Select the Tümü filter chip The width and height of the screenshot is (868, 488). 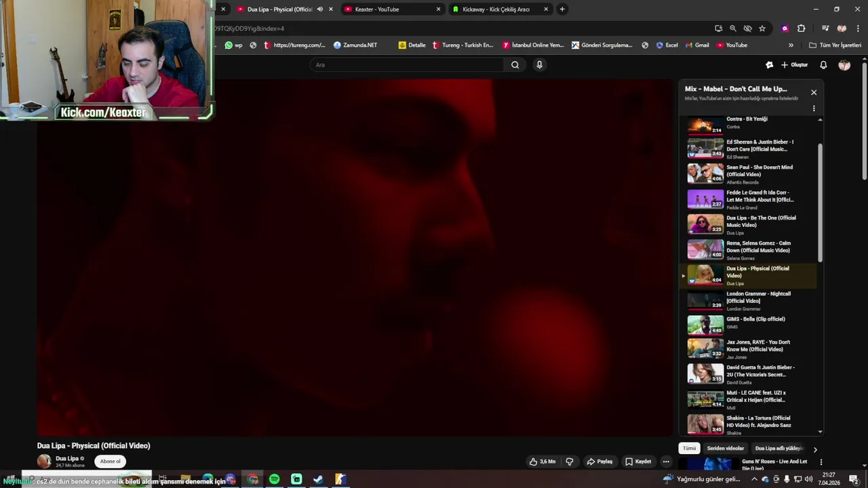pos(689,449)
